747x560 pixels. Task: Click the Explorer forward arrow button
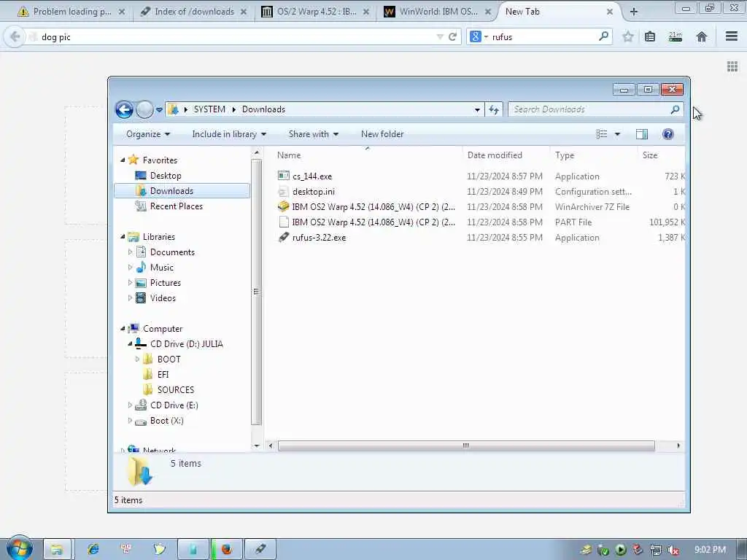[144, 109]
